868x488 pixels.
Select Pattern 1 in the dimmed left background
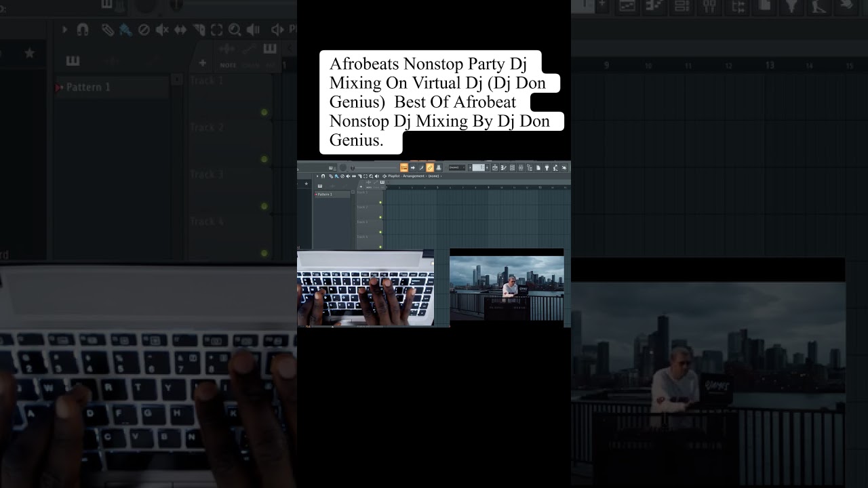(x=111, y=87)
